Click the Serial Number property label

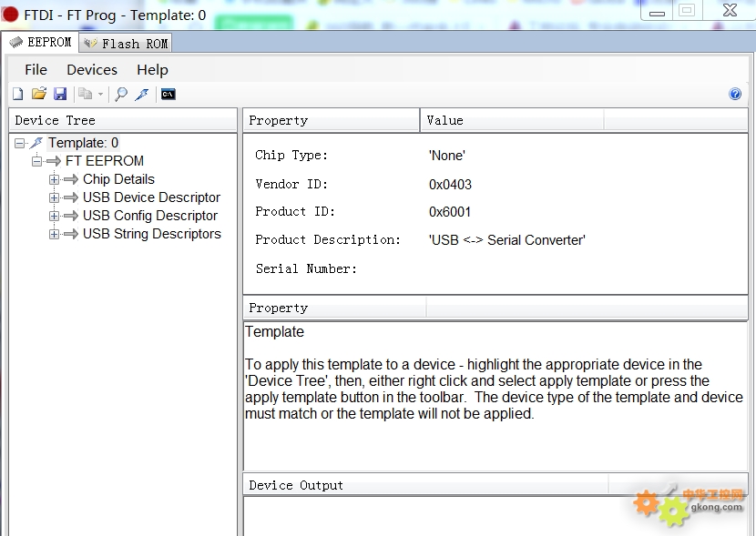[x=306, y=268]
